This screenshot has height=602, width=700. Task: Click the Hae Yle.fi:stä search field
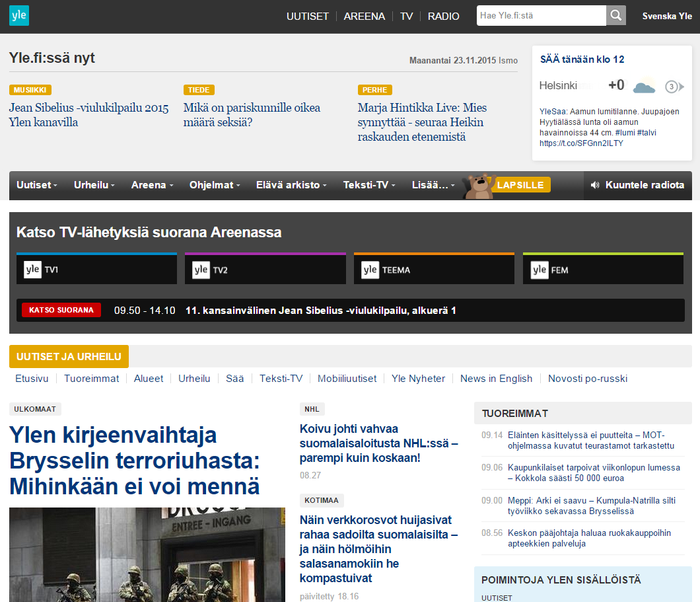click(542, 16)
